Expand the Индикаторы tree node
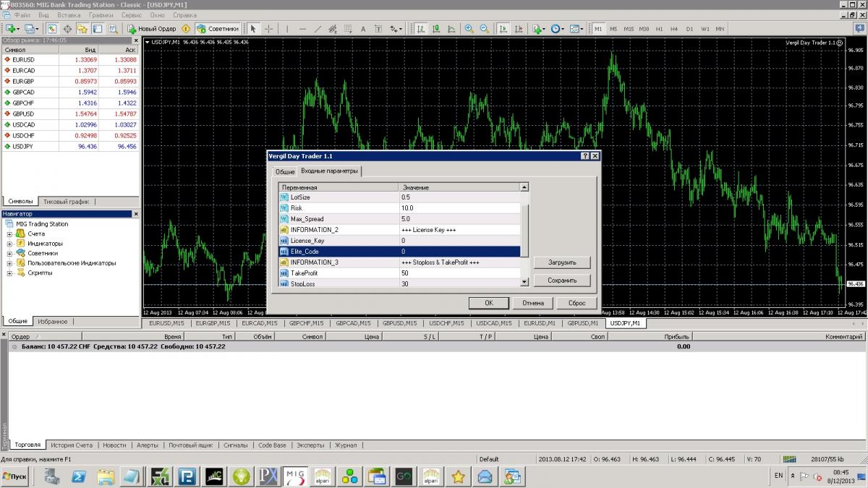Viewport: 868px width, 488px height. click(x=10, y=244)
